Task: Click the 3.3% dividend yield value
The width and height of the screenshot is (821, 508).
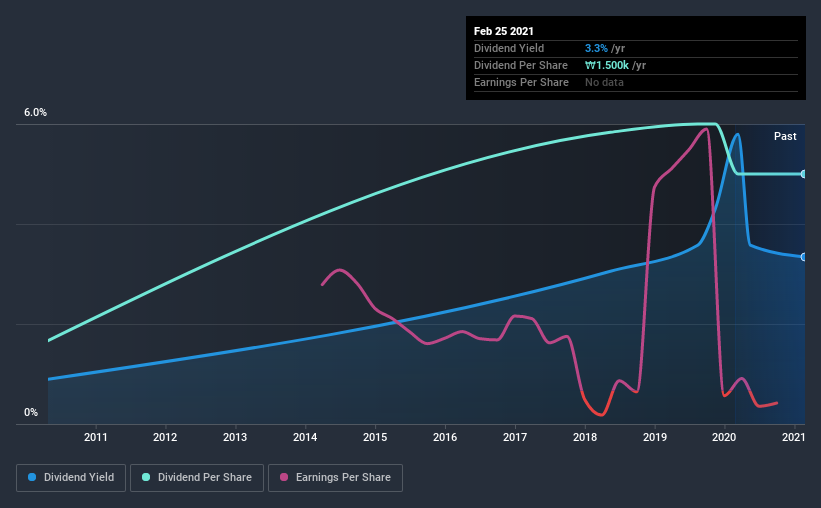Action: [x=596, y=48]
